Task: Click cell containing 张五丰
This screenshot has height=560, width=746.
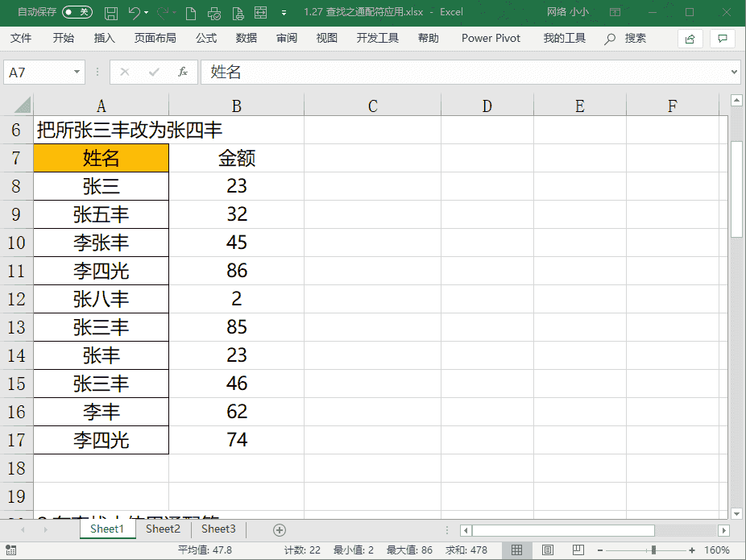Action: [101, 214]
